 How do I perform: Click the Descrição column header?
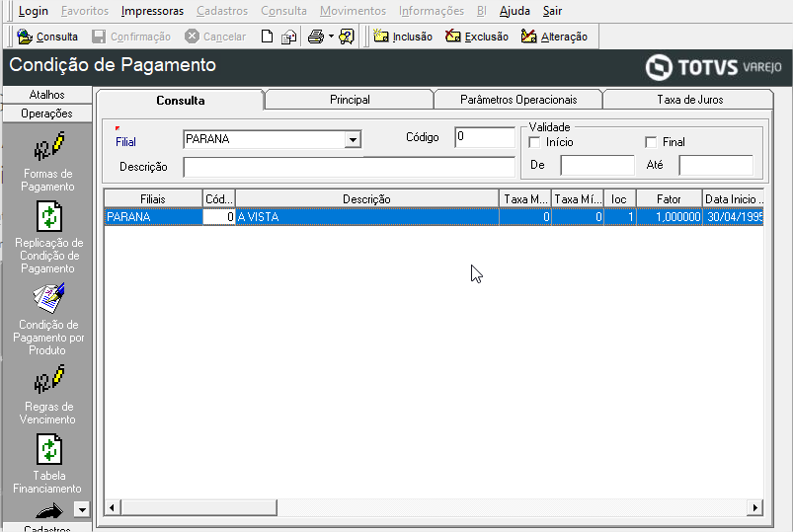tap(366, 199)
